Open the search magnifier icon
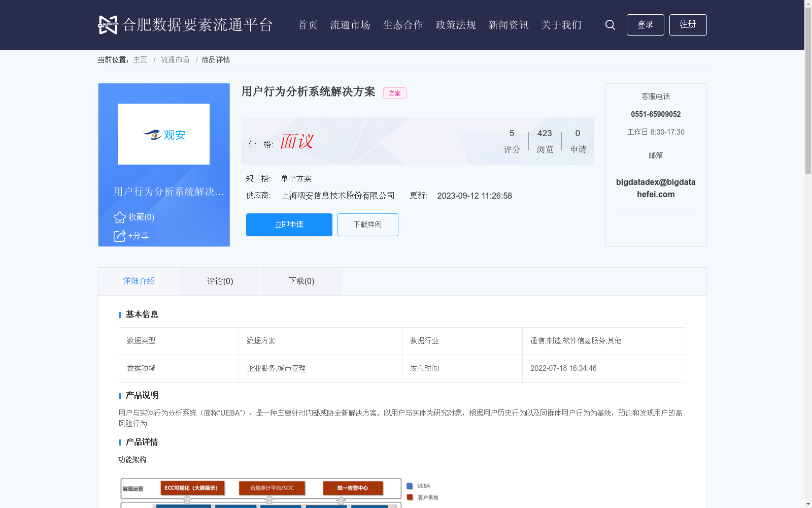 coord(610,25)
